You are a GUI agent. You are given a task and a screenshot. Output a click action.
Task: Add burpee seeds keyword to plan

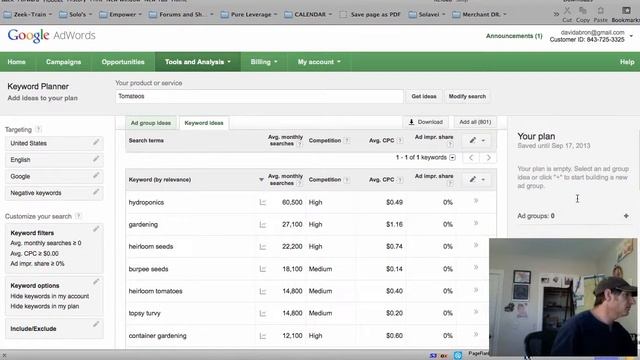pyautogui.click(x=476, y=267)
